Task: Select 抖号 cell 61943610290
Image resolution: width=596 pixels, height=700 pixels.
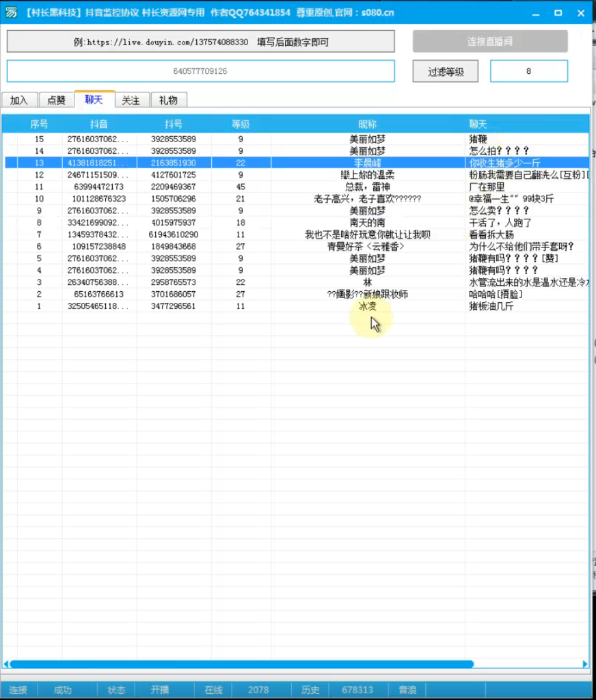Action: pos(173,234)
